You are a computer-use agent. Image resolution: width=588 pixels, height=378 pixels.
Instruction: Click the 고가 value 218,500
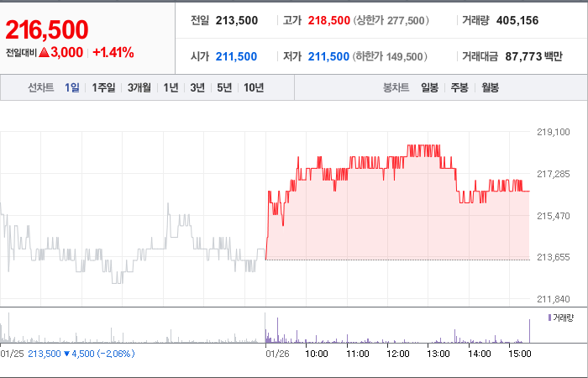point(329,20)
